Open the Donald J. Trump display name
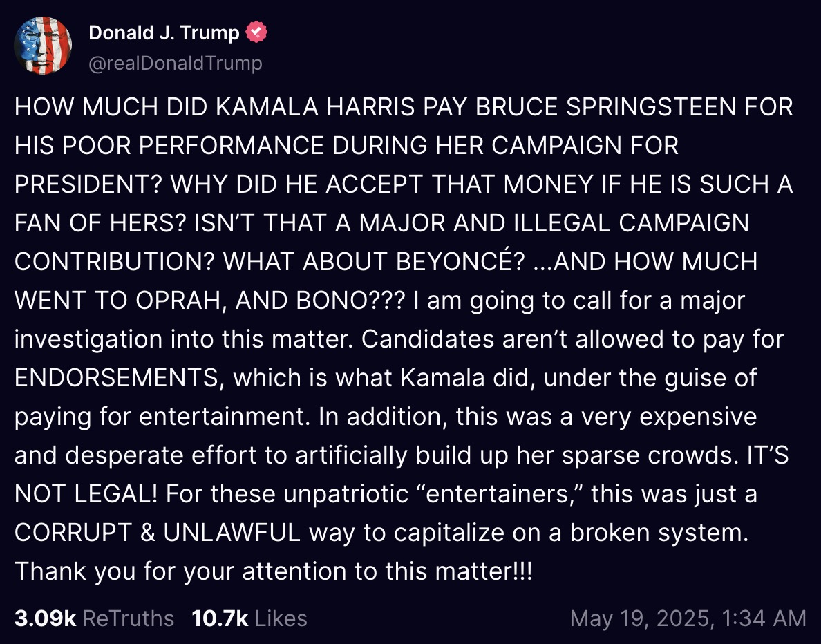Image resolution: width=821 pixels, height=644 pixels. click(x=164, y=32)
